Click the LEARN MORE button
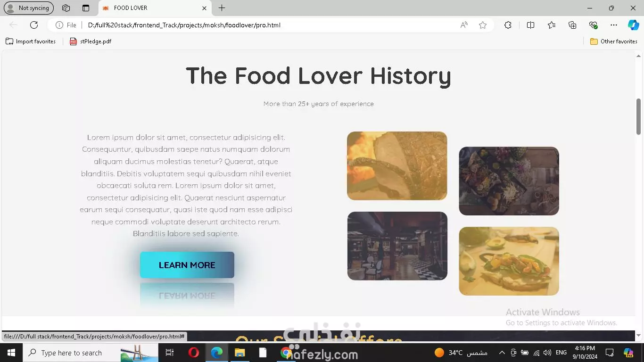 tap(187, 265)
